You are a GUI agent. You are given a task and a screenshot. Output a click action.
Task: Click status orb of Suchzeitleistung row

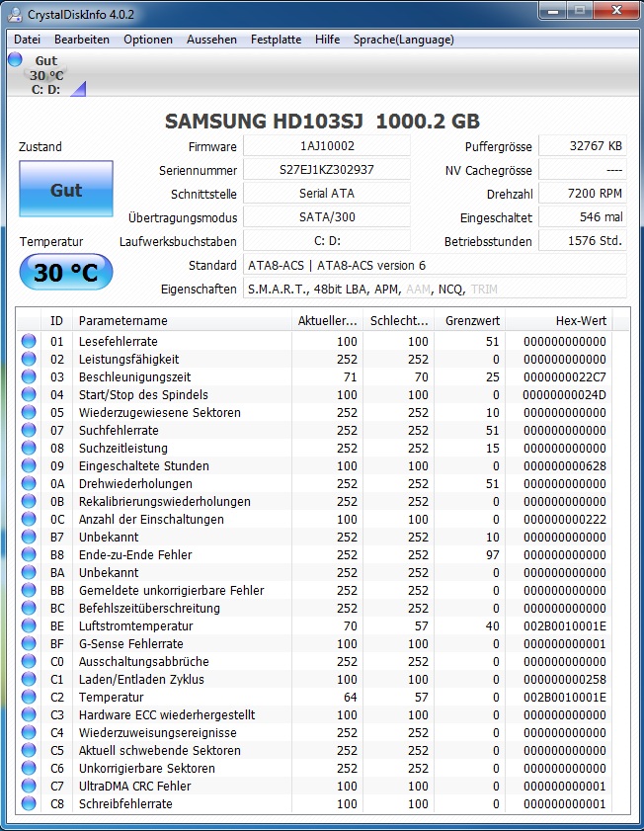pos(29,448)
